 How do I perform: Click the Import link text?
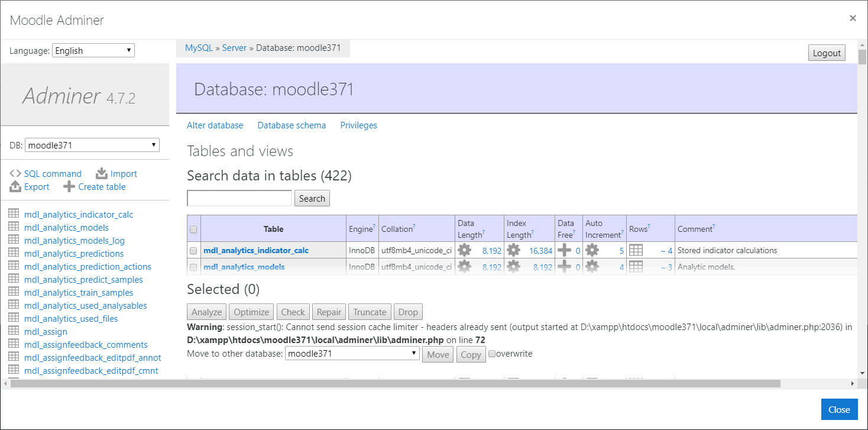click(124, 173)
